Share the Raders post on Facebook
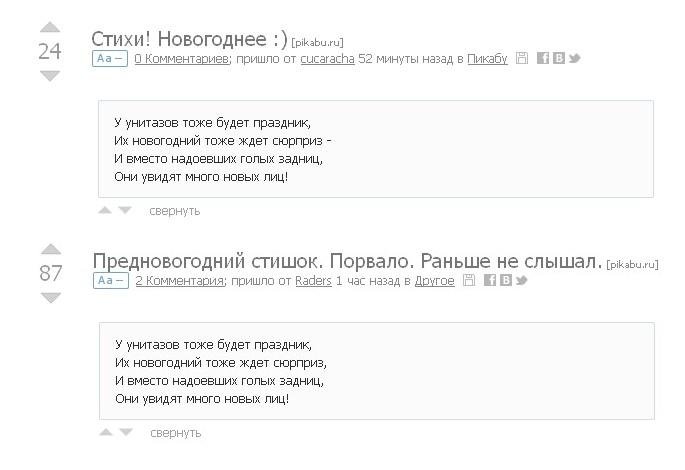This screenshot has width=685, height=470. (x=489, y=281)
